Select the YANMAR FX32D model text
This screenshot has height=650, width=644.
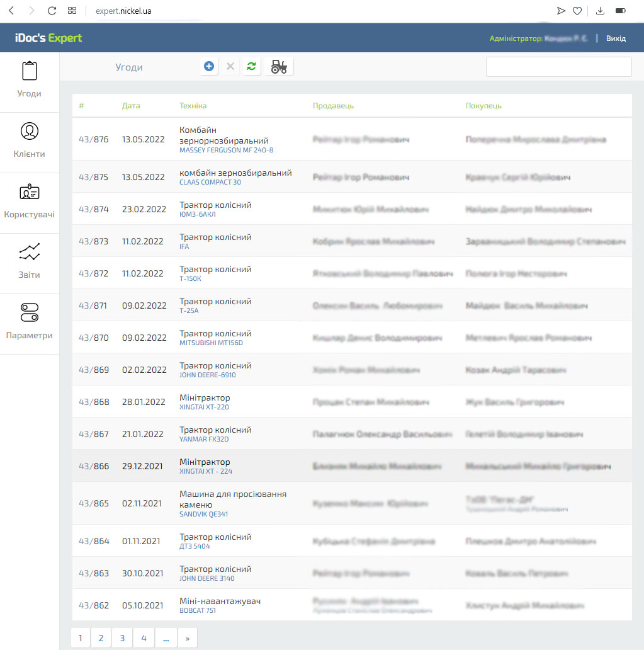[x=204, y=440]
